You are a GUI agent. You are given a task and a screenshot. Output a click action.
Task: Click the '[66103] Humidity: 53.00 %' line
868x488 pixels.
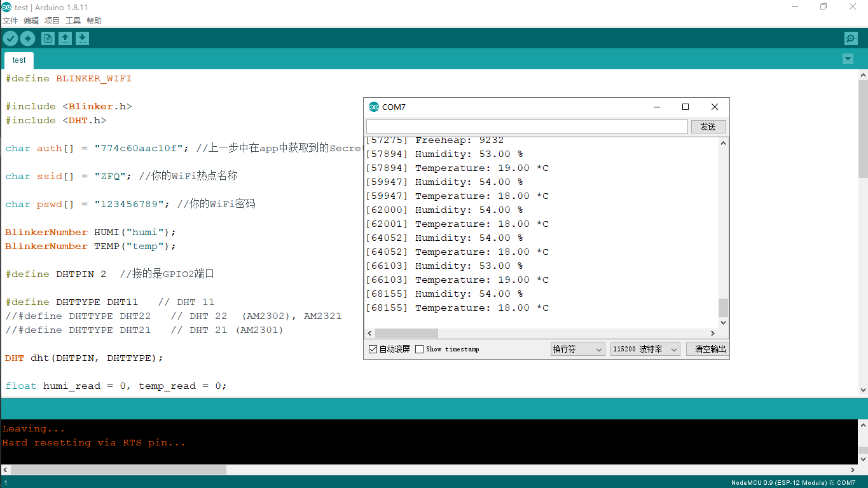coord(444,266)
